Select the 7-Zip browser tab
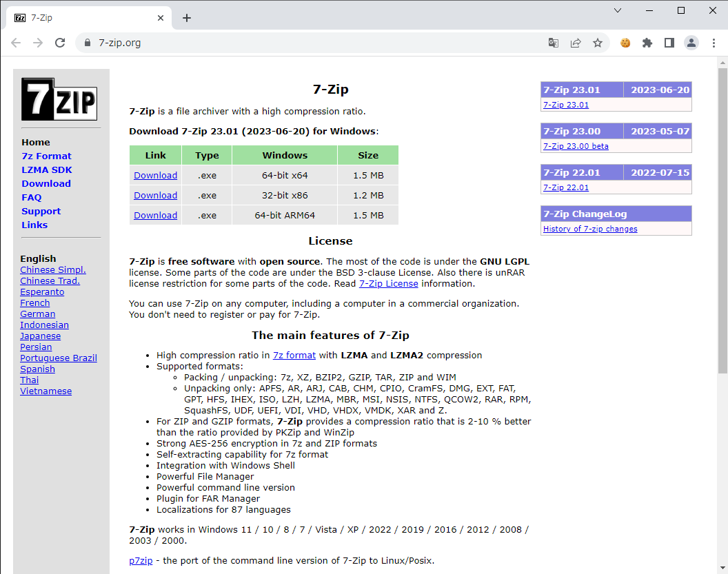Screen dimensions: 728x574 pyautogui.click(x=89, y=18)
